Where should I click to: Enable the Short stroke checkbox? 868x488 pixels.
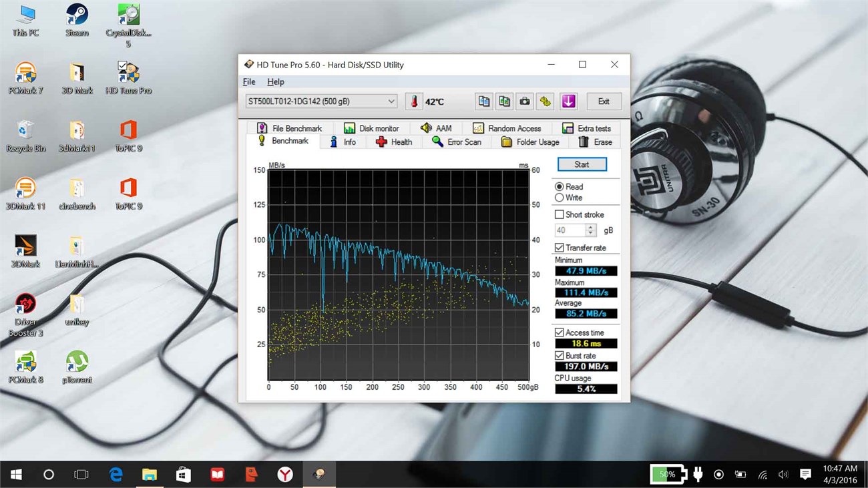560,214
